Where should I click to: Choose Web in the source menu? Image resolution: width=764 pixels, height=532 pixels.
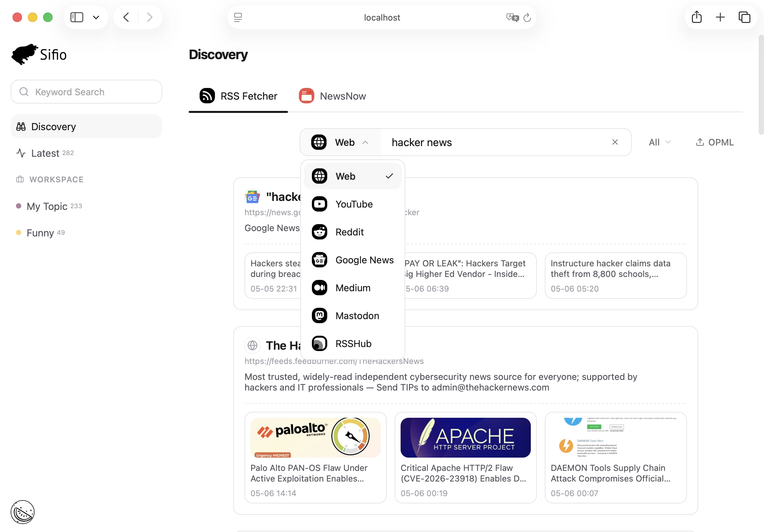[x=353, y=176]
